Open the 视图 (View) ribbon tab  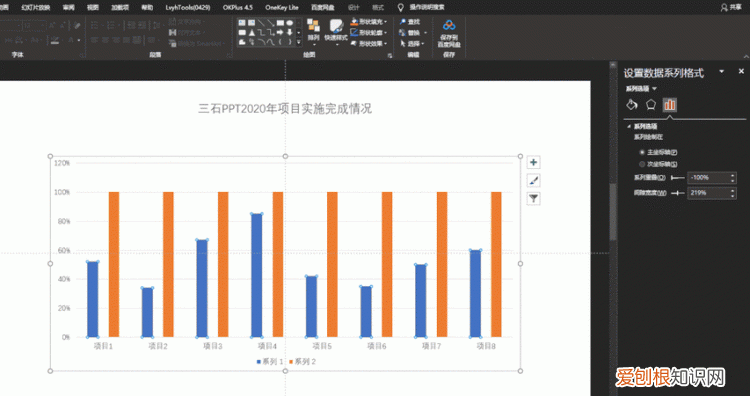[93, 7]
